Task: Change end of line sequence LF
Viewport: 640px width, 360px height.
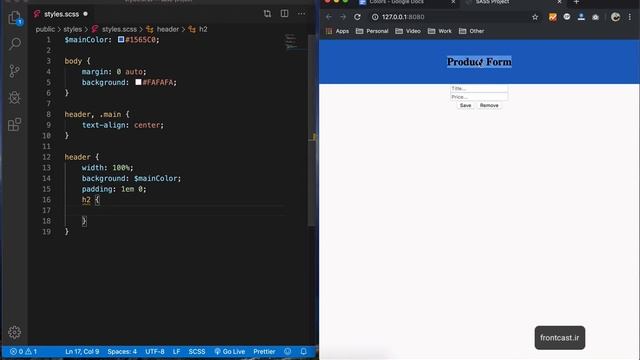Action: [176, 351]
